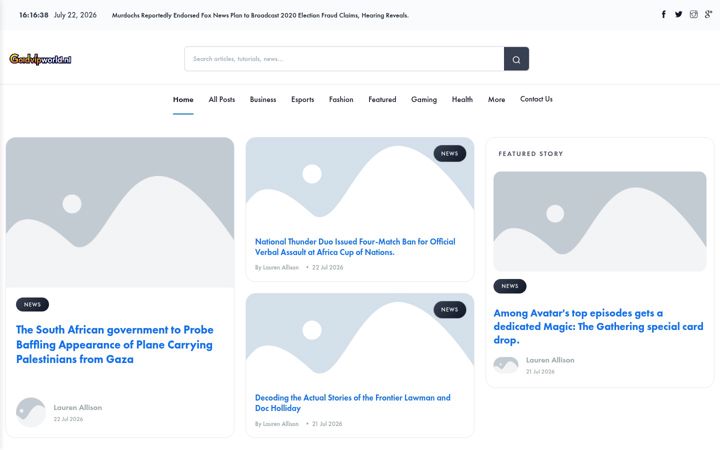This screenshot has width=720, height=450.
Task: Go to the Esports section
Action: [x=303, y=99]
